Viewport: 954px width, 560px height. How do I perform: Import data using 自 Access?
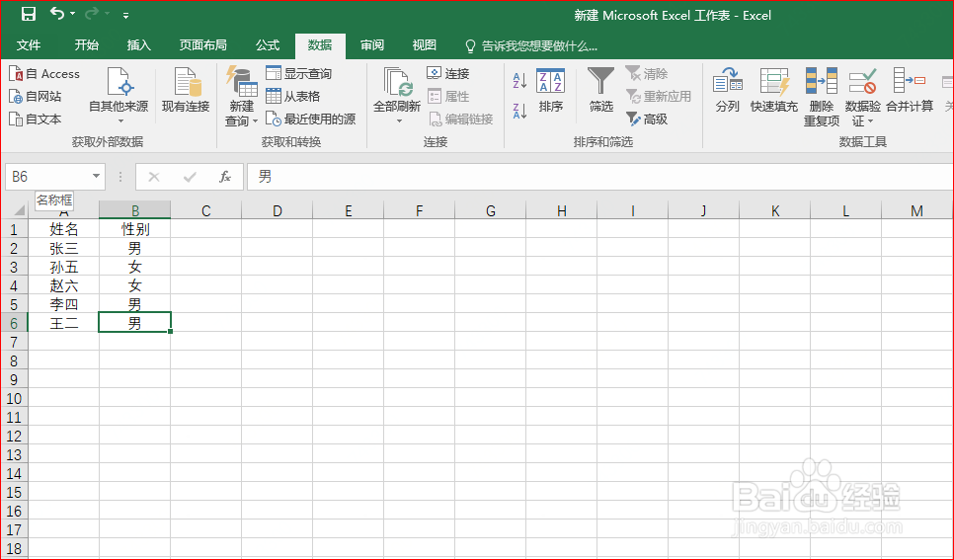tap(44, 74)
